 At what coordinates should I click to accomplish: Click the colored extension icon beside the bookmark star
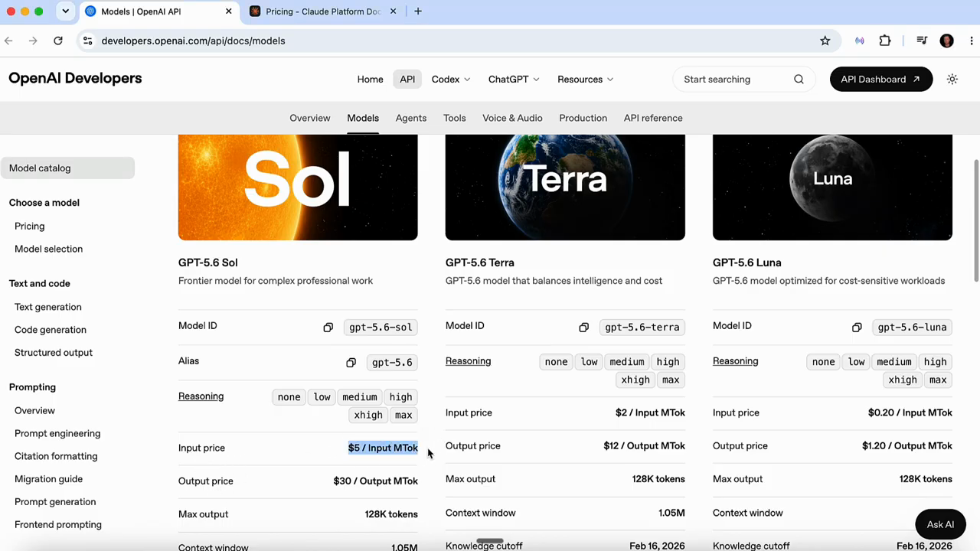pyautogui.click(x=860, y=41)
